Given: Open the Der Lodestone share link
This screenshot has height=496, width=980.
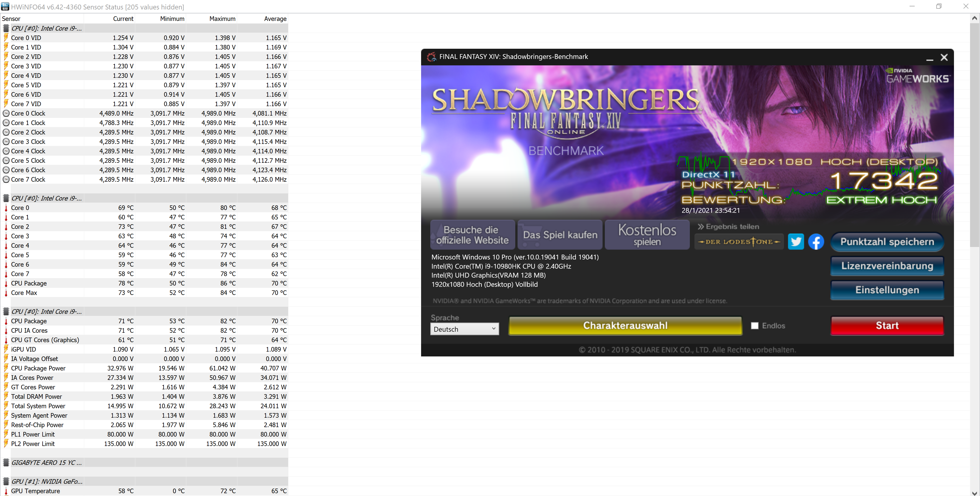Looking at the screenshot, I should tap(739, 242).
